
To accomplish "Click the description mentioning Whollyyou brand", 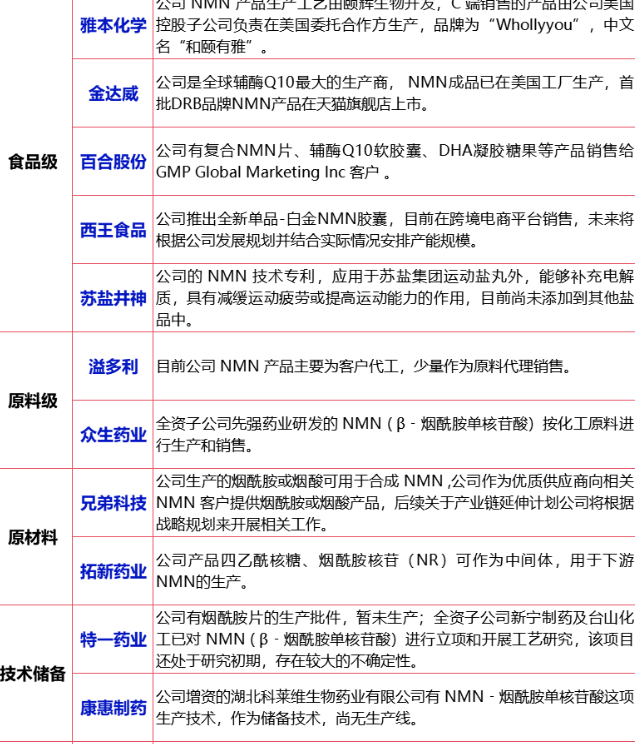I will point(395,26).
